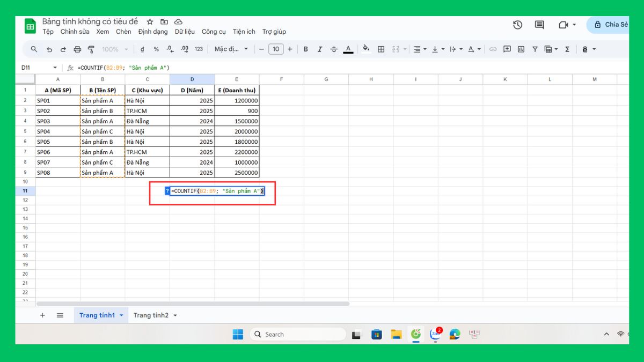The width and height of the screenshot is (644, 362).
Task: Open the Trang tính2 sheet menu arrow
Action: pos(175,315)
